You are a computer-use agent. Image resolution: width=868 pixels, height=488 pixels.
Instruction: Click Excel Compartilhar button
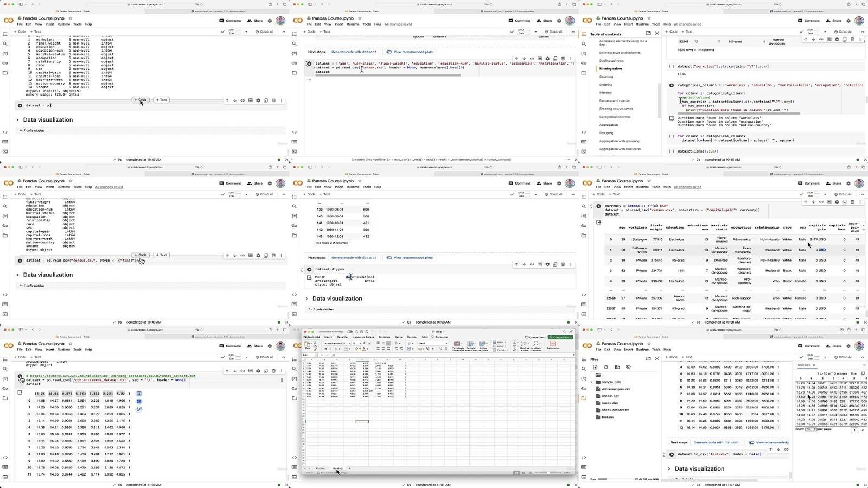tap(560, 337)
